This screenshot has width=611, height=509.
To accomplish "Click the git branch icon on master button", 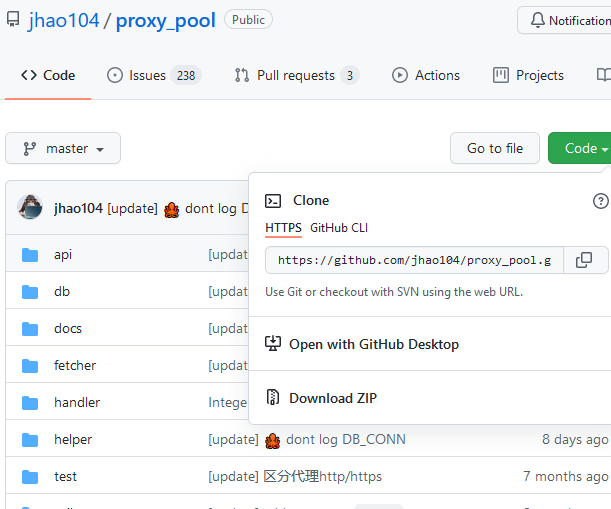I will point(30,148).
